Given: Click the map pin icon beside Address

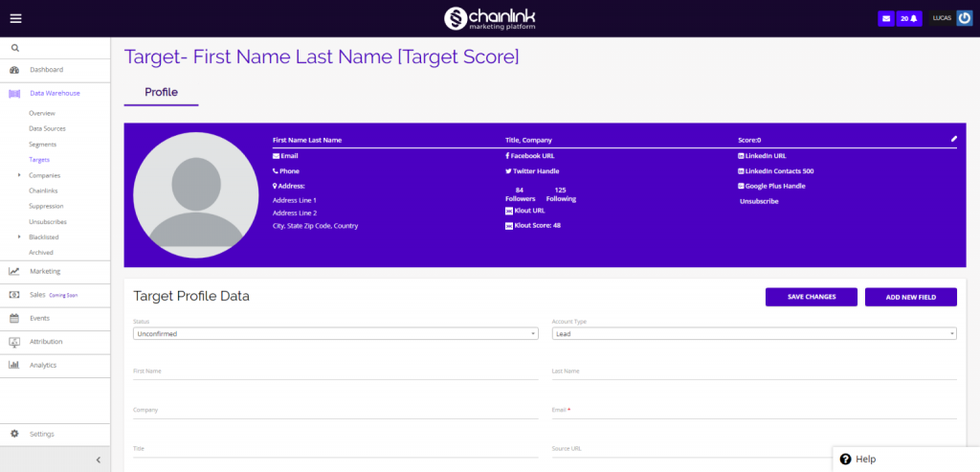Looking at the screenshot, I should (x=275, y=186).
